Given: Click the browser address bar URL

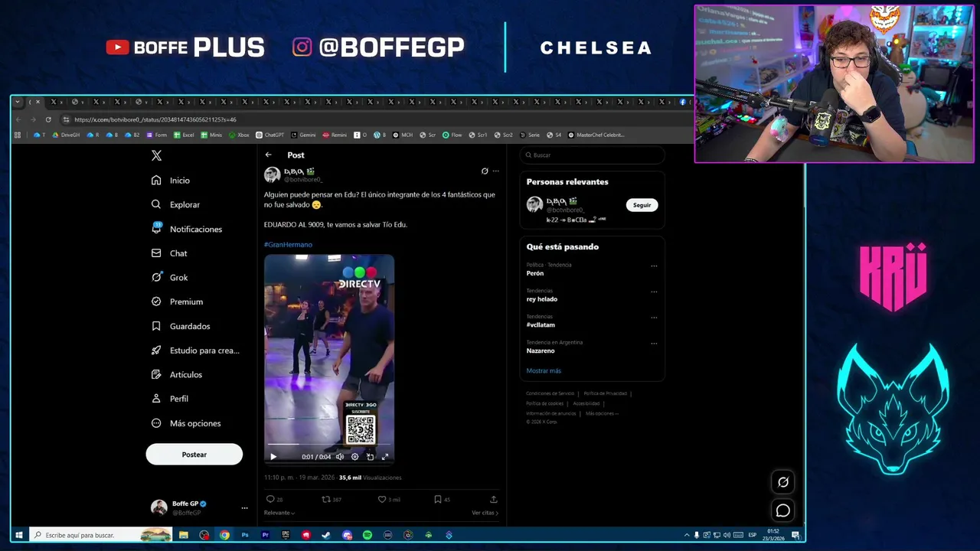Looking at the screenshot, I should [155, 119].
